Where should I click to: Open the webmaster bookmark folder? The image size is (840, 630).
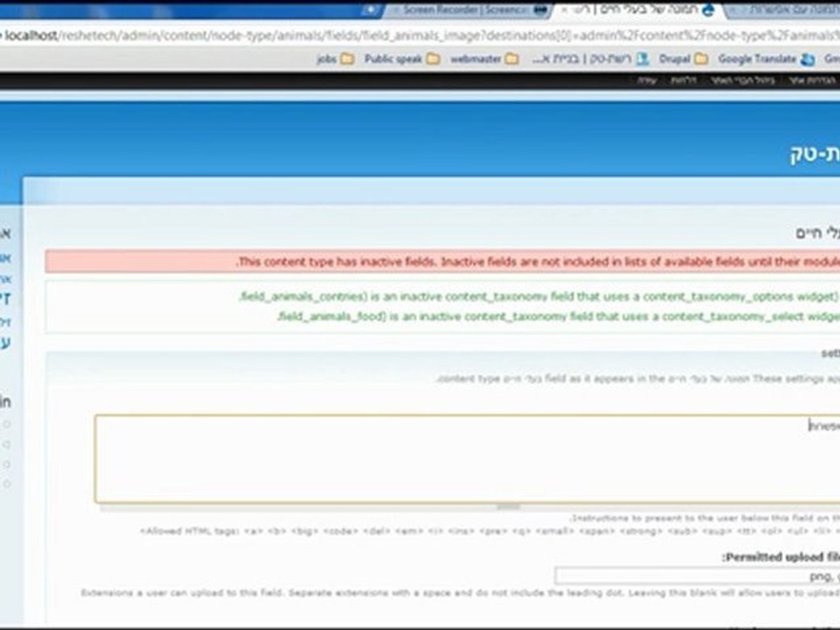pos(484,59)
